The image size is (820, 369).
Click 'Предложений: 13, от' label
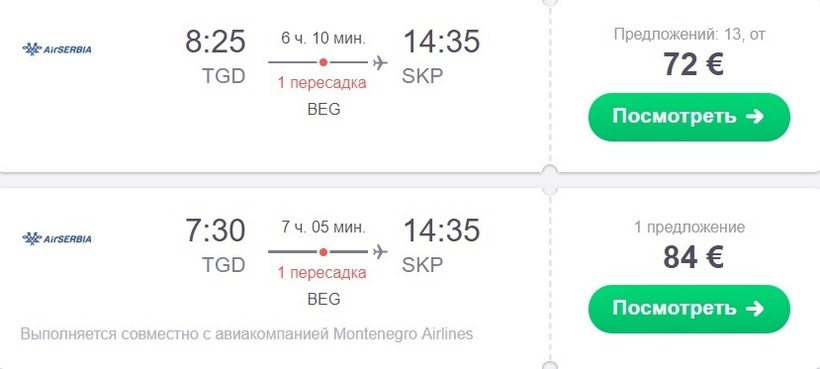point(689,34)
